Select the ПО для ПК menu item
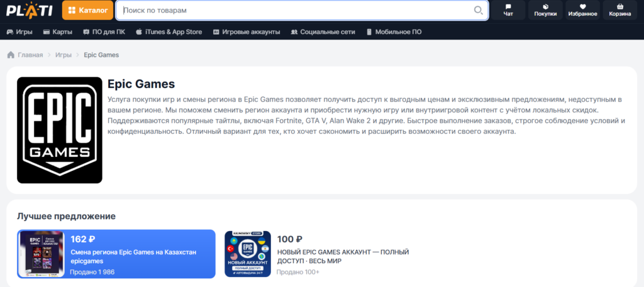644x287 pixels. [104, 31]
